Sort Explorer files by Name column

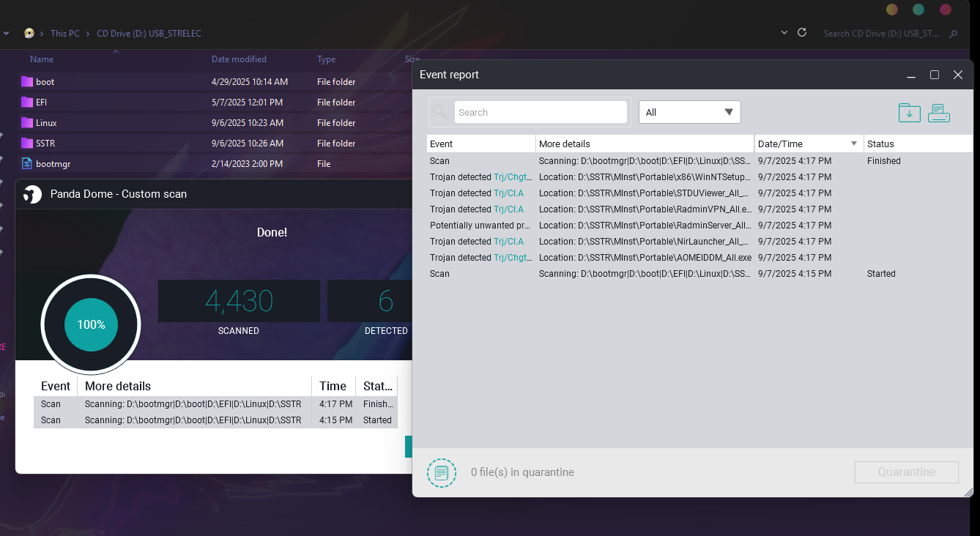42,59
